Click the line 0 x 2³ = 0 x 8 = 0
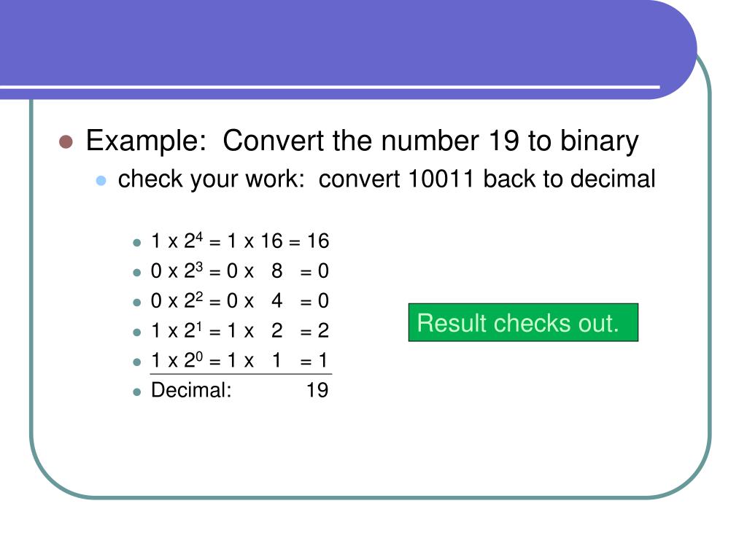 point(240,271)
